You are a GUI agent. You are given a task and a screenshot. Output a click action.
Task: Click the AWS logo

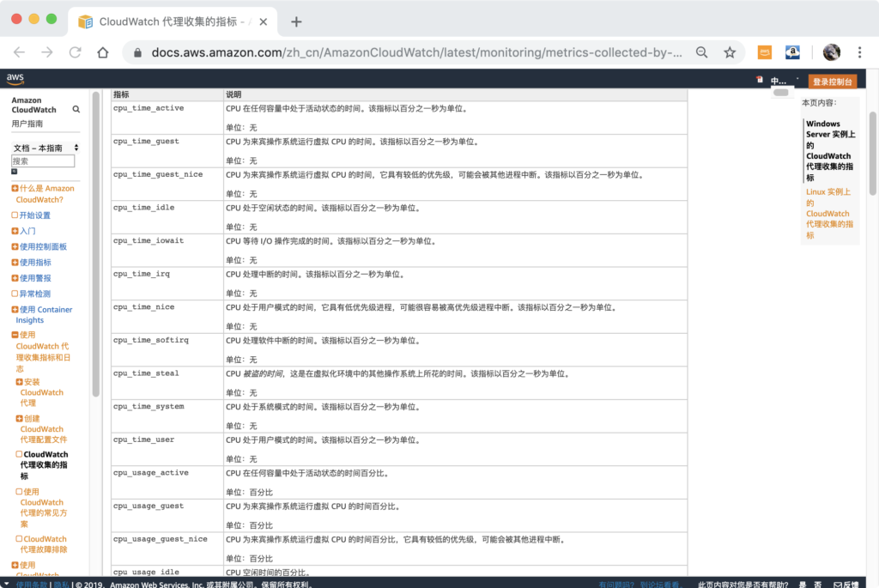(x=15, y=78)
